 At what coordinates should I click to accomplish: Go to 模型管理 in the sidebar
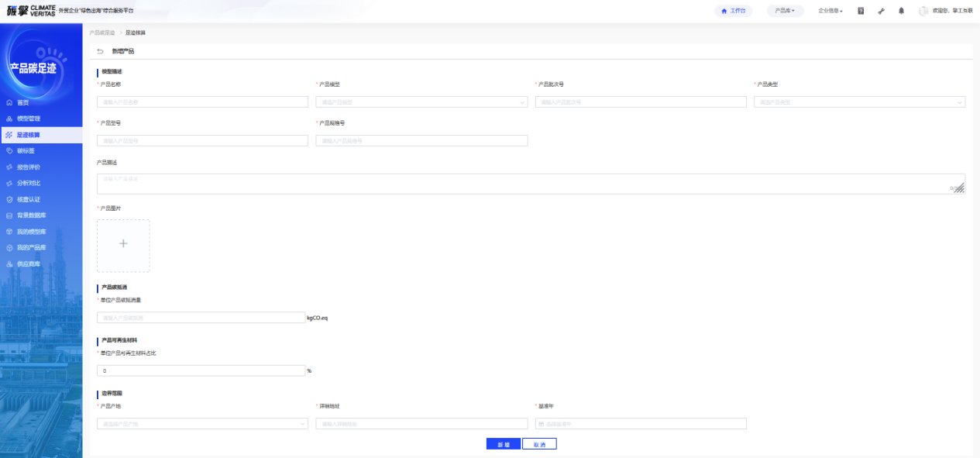29,119
